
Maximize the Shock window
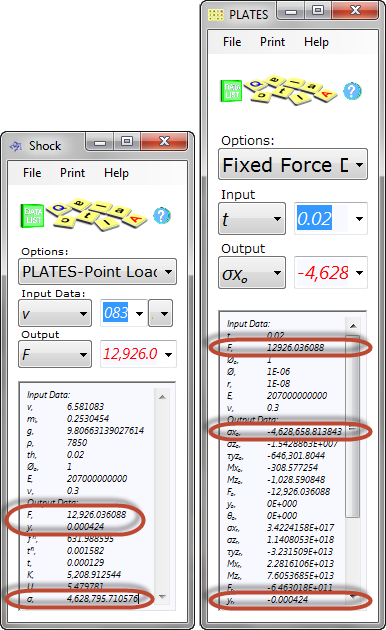[127, 141]
